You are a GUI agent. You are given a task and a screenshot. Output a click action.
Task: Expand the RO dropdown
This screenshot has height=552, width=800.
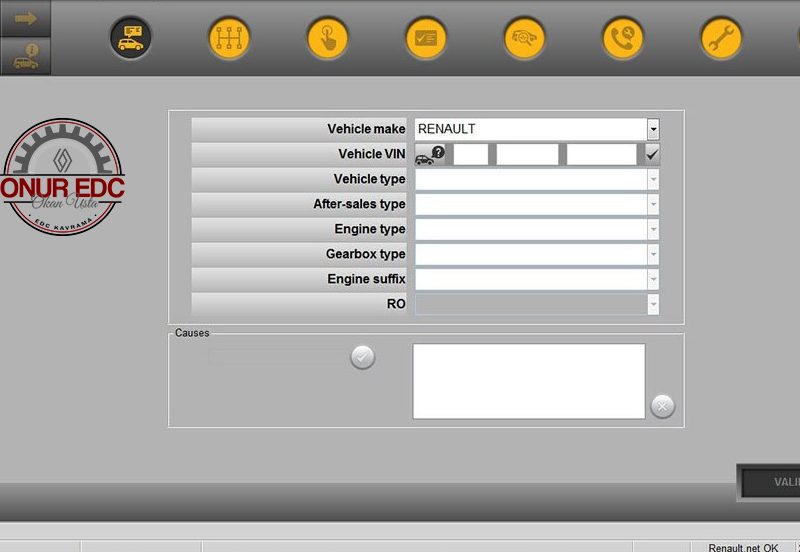653,304
